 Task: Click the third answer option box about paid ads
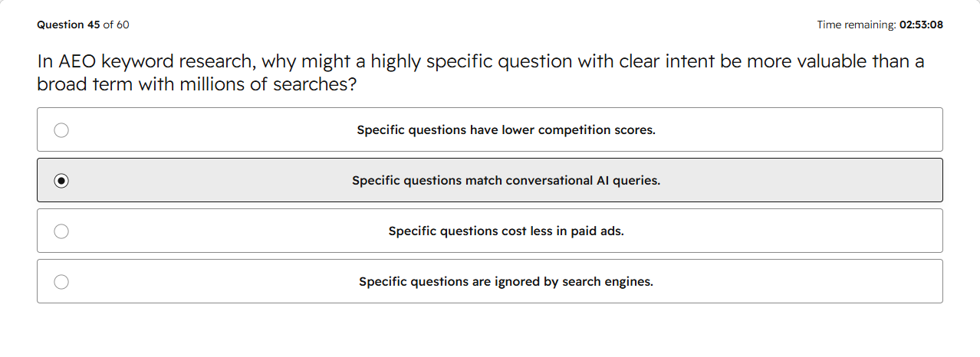click(490, 231)
